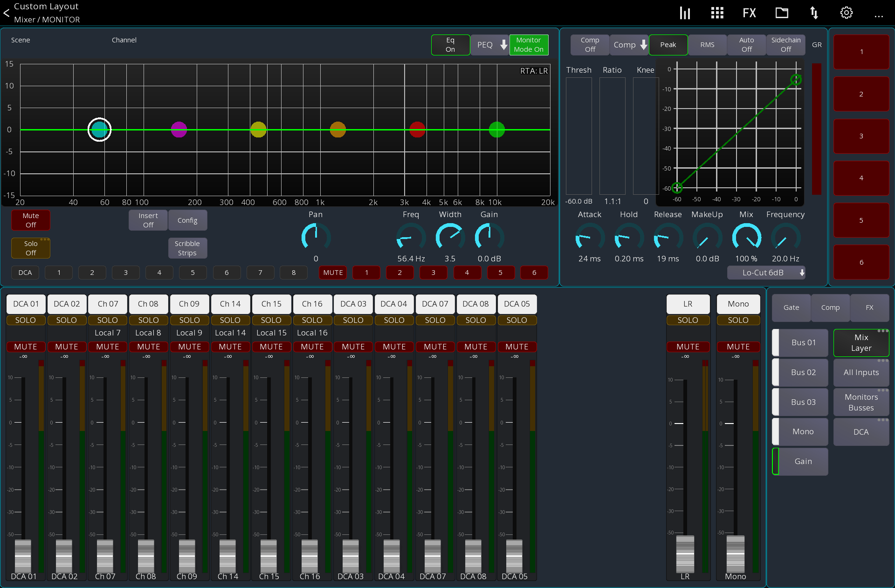Toggle Monitor Mode On
The image size is (895, 588).
[x=529, y=45]
